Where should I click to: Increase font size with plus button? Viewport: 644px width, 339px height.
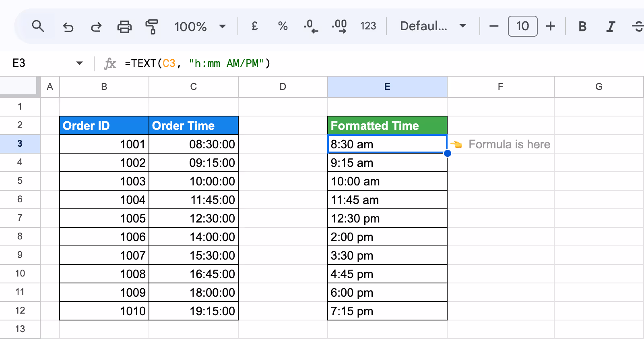point(551,27)
